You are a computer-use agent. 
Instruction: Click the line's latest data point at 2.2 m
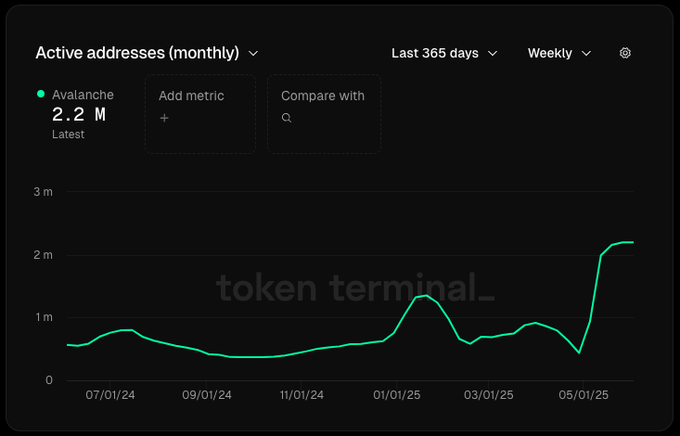click(633, 242)
